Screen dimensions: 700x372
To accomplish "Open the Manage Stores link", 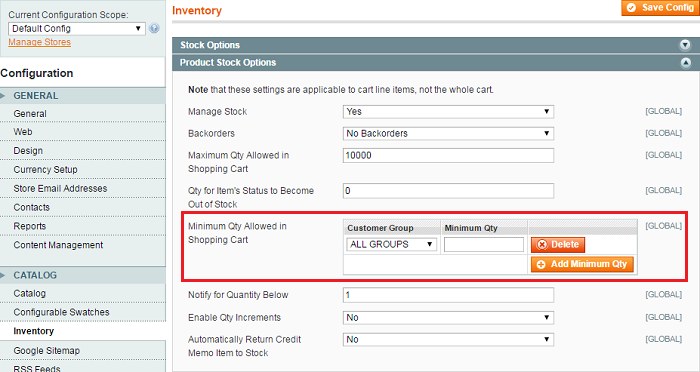I will click(39, 42).
